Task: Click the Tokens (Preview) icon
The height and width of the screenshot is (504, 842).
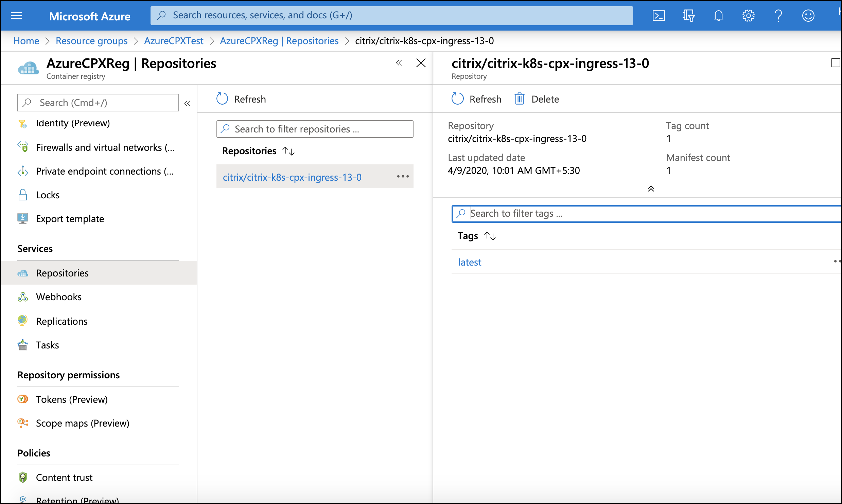Action: [x=23, y=399]
